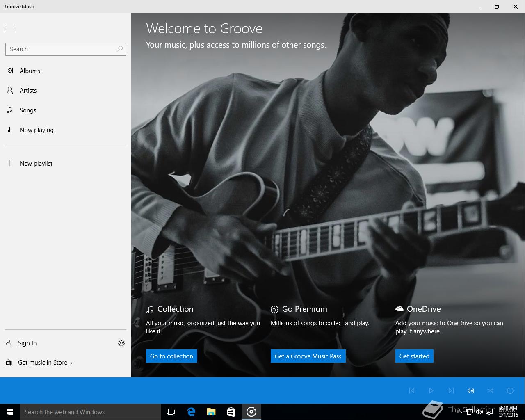This screenshot has height=420, width=525.
Task: Click the Go Premium heading text
Action: pos(305,309)
